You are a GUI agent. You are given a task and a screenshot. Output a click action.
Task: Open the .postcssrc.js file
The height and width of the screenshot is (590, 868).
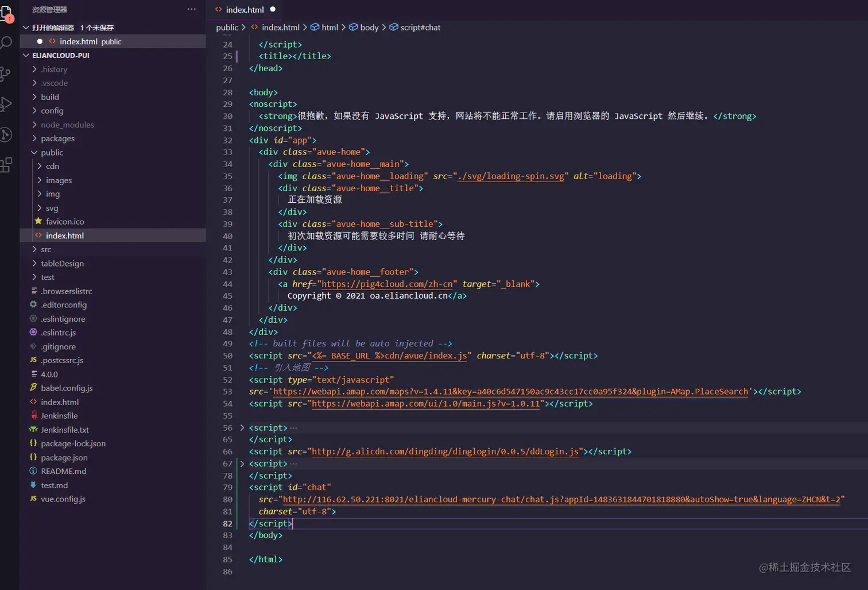[62, 360]
